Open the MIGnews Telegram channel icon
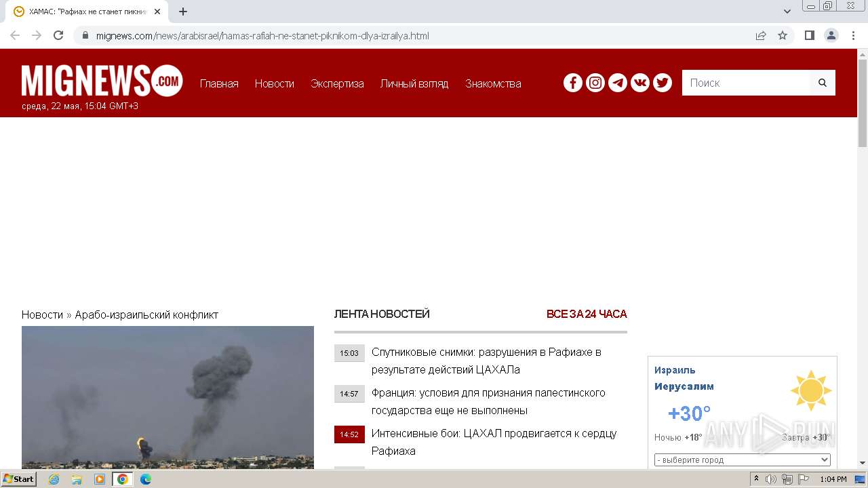Image resolution: width=868 pixels, height=488 pixels. pyautogui.click(x=618, y=83)
